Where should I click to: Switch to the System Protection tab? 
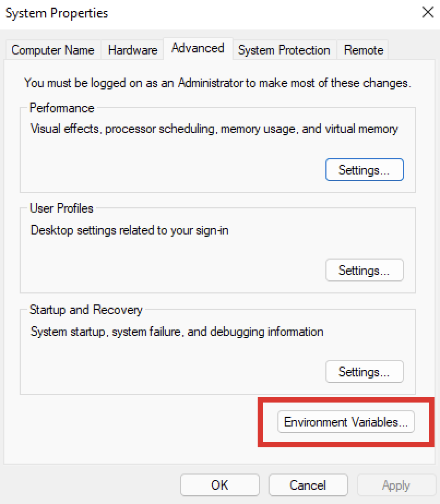point(284,50)
